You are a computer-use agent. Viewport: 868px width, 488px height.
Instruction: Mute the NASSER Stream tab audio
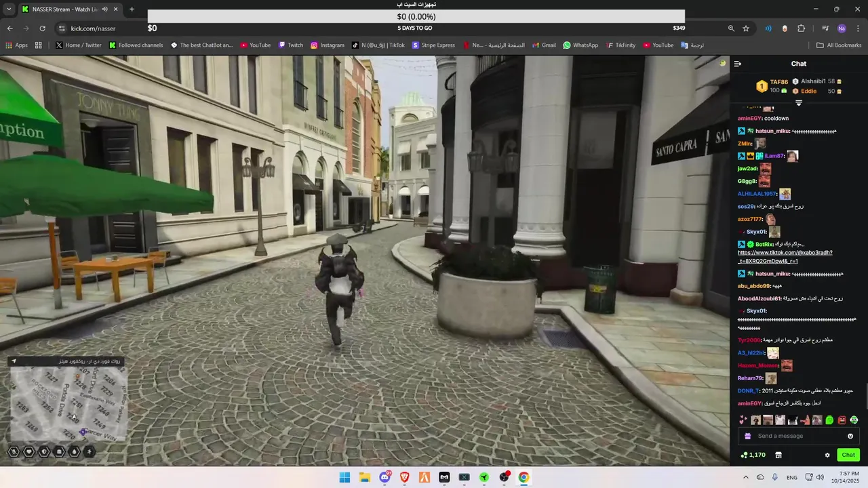click(x=104, y=9)
